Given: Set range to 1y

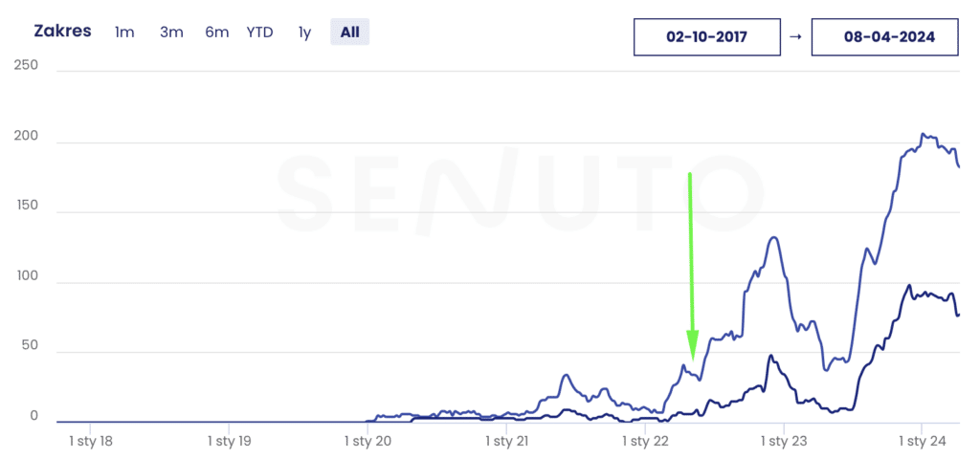Looking at the screenshot, I should [x=304, y=33].
